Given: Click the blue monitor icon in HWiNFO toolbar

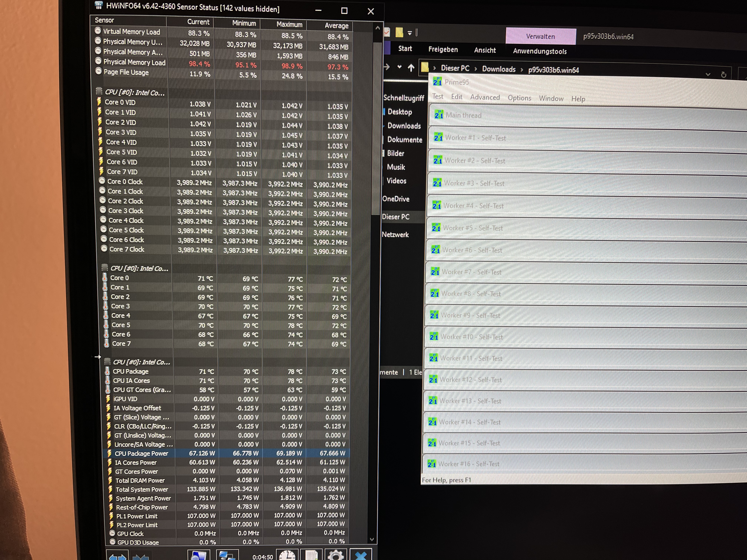Looking at the screenshot, I should [199, 555].
